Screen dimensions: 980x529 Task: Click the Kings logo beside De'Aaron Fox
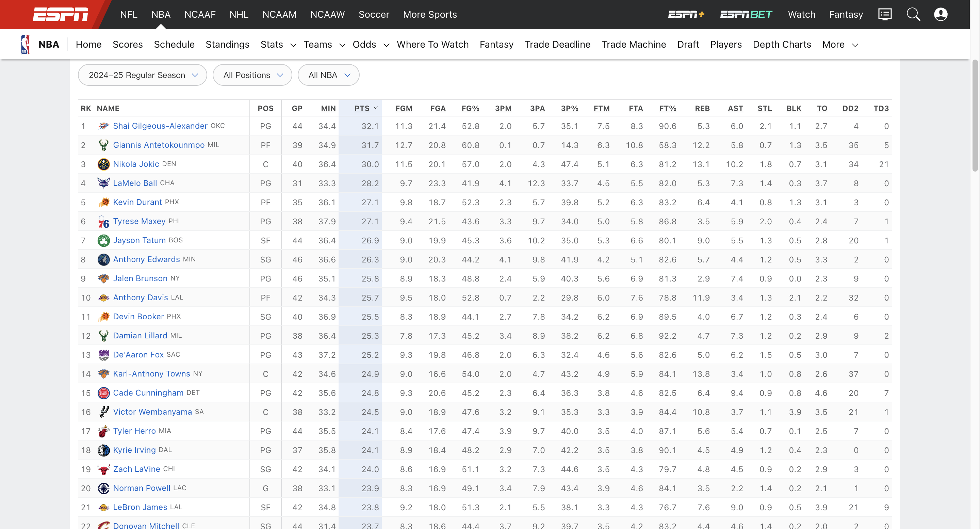[x=103, y=355]
